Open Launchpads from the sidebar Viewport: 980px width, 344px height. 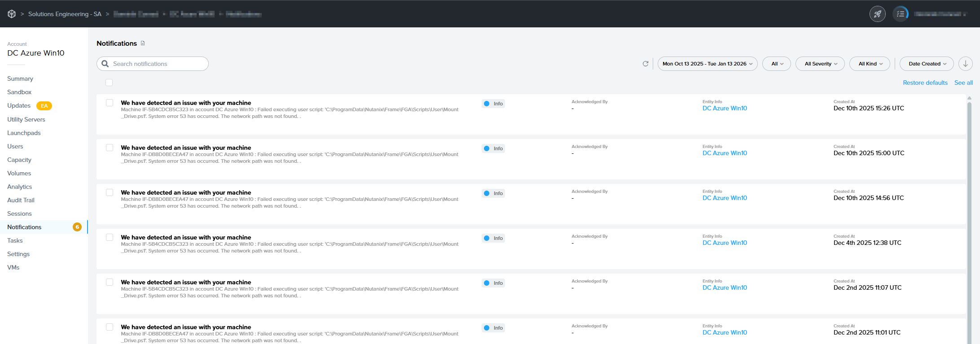pyautogui.click(x=24, y=133)
